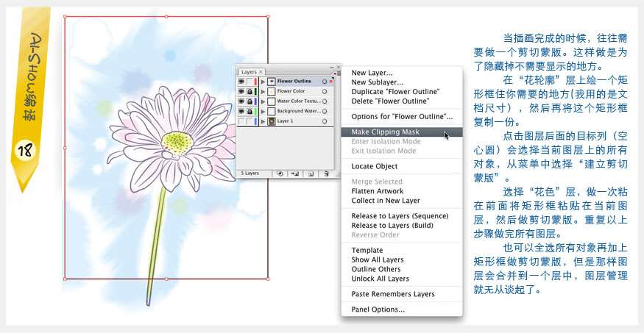Click the Flower Outline red color bar
The width and height of the screenshot is (644, 333).
click(x=255, y=81)
